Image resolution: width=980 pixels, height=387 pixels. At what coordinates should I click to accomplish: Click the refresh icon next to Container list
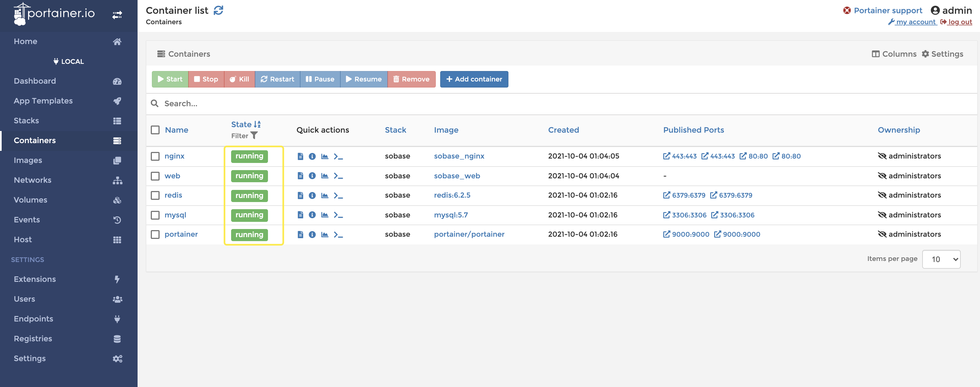tap(218, 10)
